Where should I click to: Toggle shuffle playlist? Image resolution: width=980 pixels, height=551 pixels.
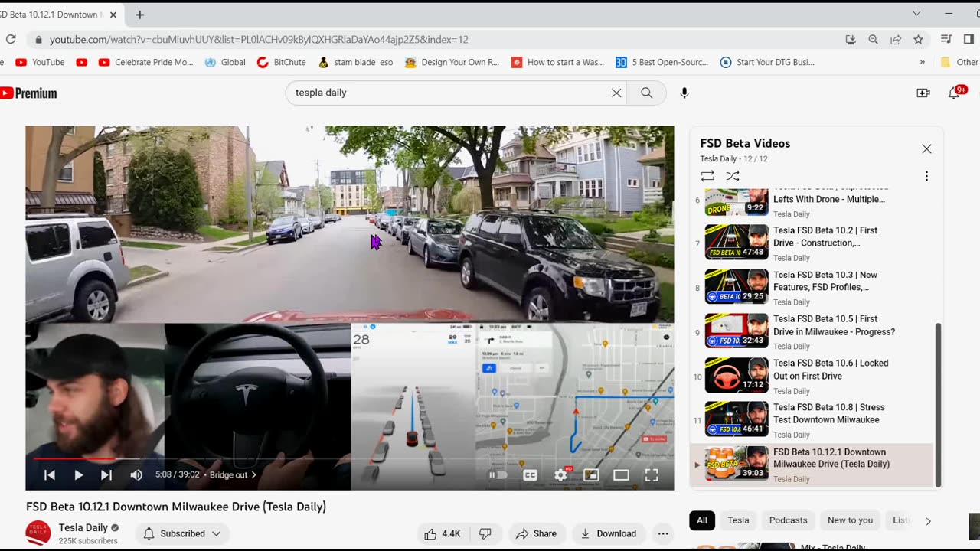(733, 176)
